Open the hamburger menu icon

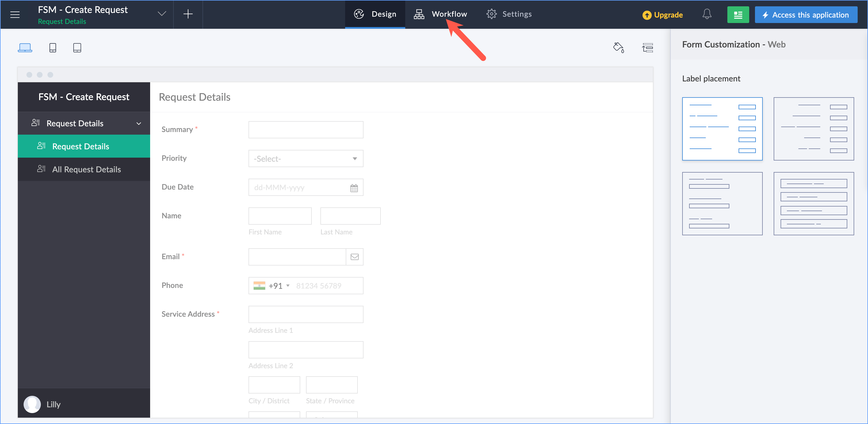point(15,14)
